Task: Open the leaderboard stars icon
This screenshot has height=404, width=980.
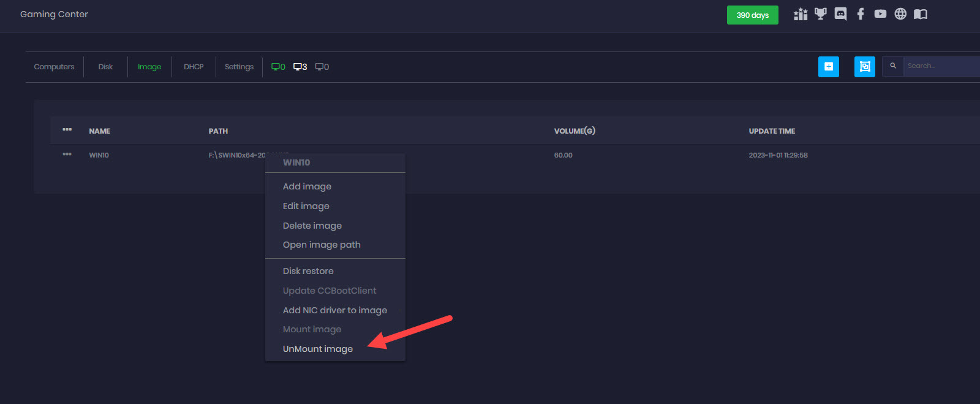Action: 800,15
